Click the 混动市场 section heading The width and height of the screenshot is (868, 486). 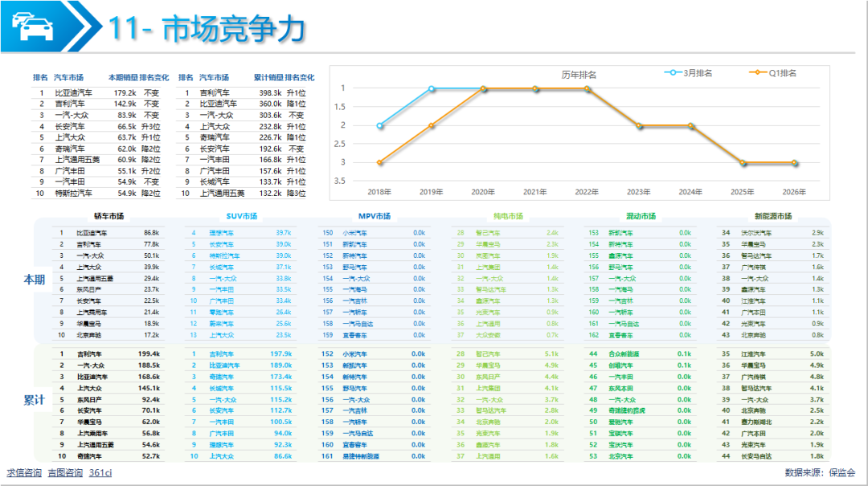pyautogui.click(x=641, y=216)
